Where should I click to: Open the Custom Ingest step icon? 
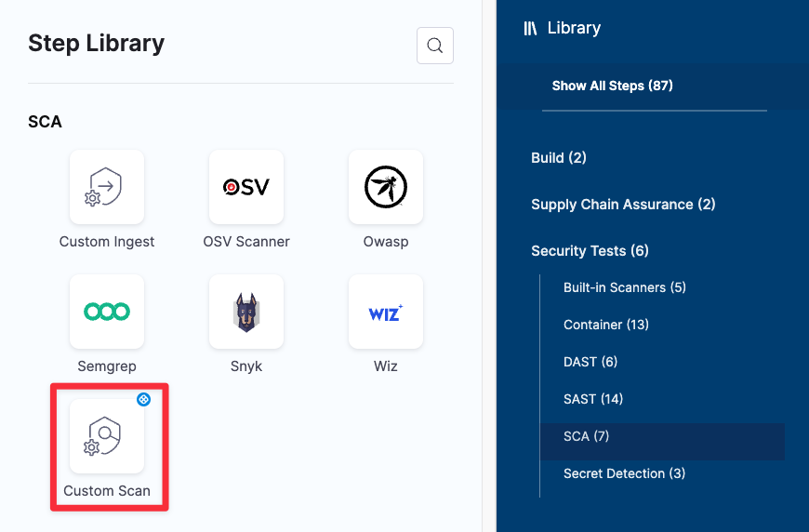click(x=107, y=187)
